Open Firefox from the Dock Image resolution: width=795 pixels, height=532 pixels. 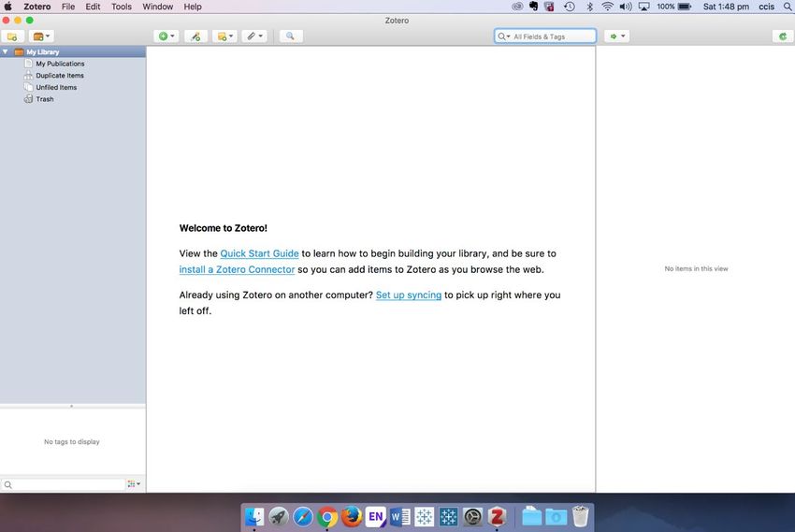(352, 517)
